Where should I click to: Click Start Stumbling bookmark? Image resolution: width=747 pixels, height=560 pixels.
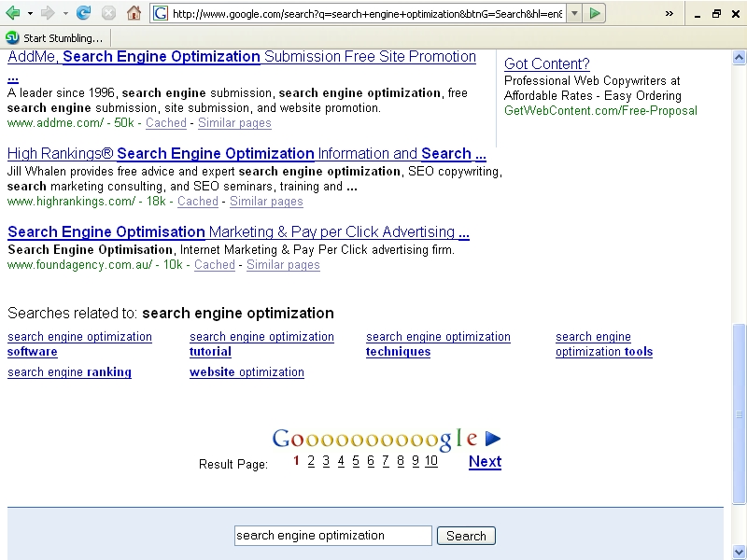coord(63,38)
